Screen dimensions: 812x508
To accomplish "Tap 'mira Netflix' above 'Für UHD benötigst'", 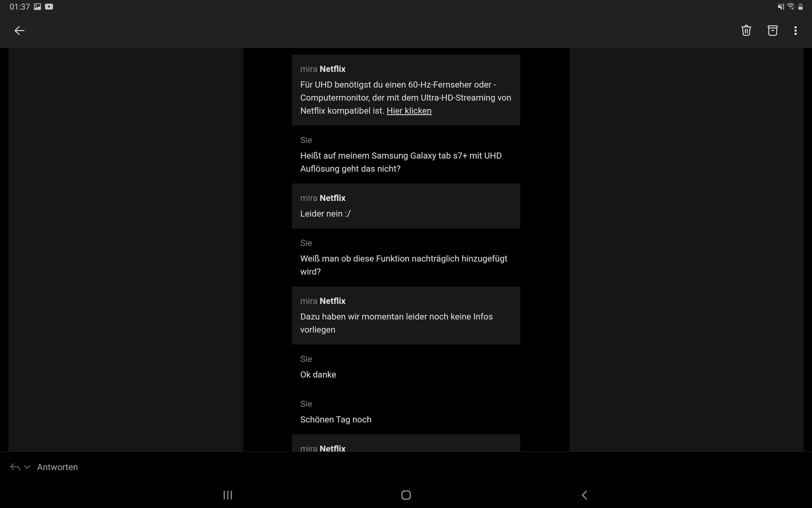I will pos(323,69).
